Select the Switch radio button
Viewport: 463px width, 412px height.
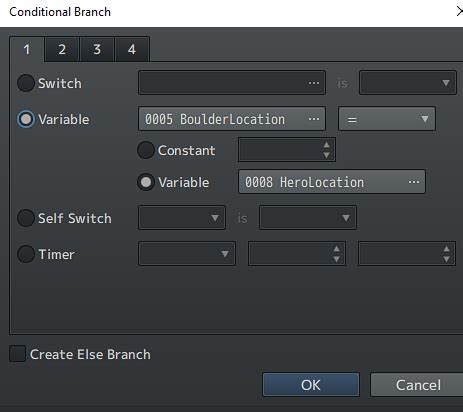(x=26, y=83)
